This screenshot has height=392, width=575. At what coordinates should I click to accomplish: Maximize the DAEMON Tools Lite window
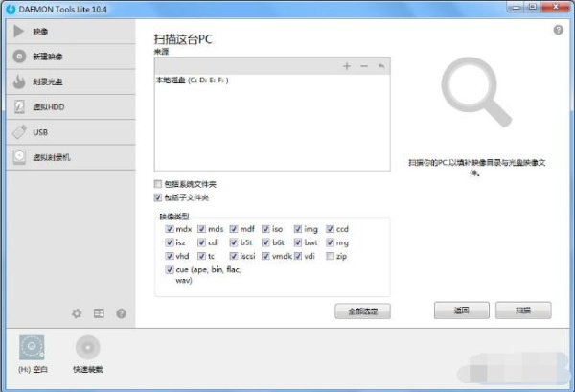tap(533, 7)
